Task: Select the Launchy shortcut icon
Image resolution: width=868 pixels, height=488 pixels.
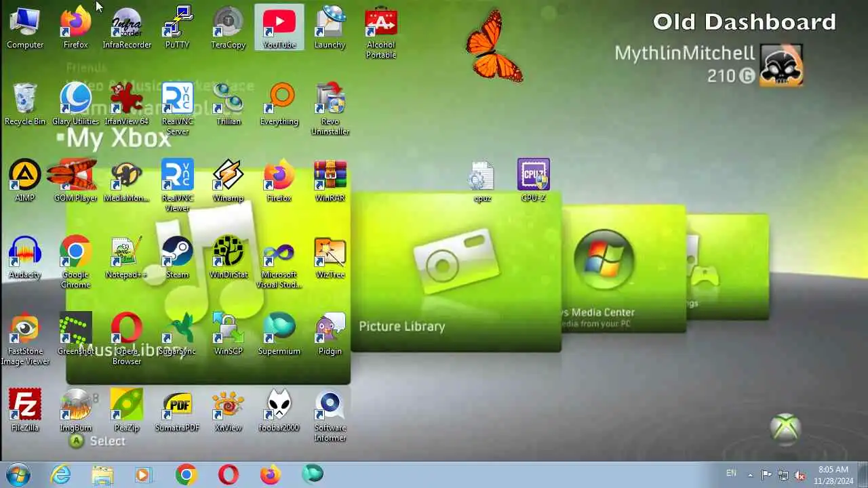Action: point(330,27)
